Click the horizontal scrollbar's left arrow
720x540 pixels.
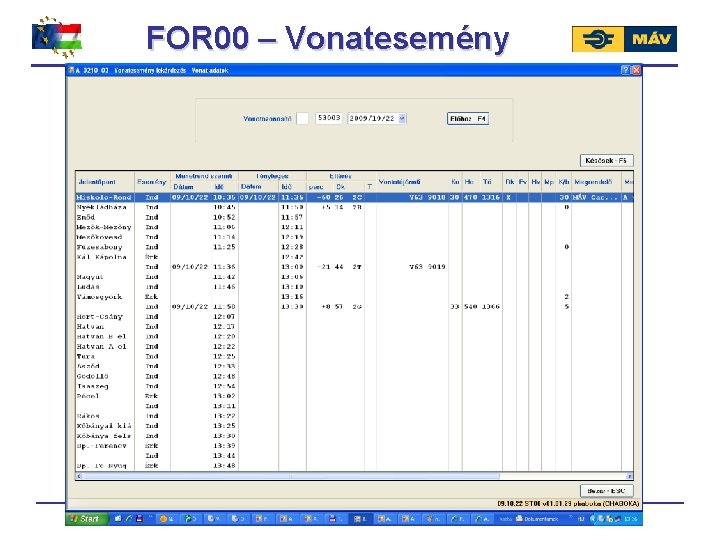(79, 476)
